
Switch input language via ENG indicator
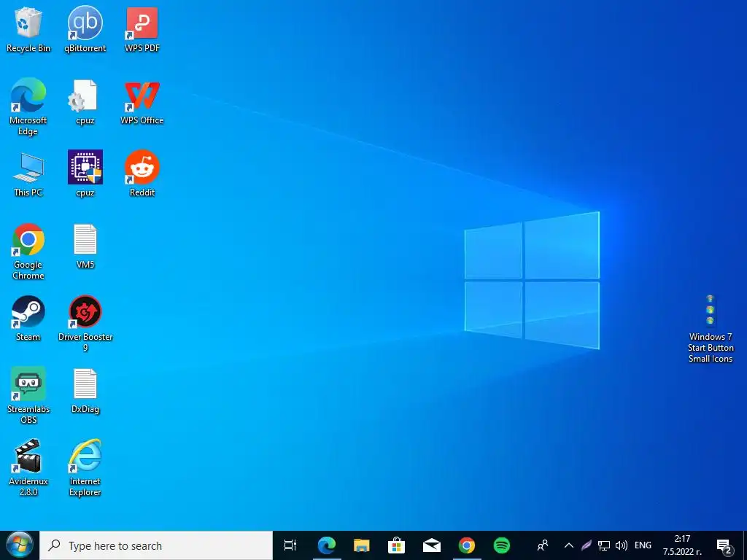click(643, 545)
